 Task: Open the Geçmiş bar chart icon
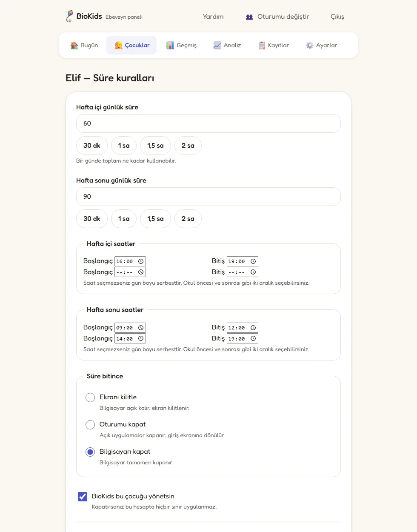[x=170, y=46]
